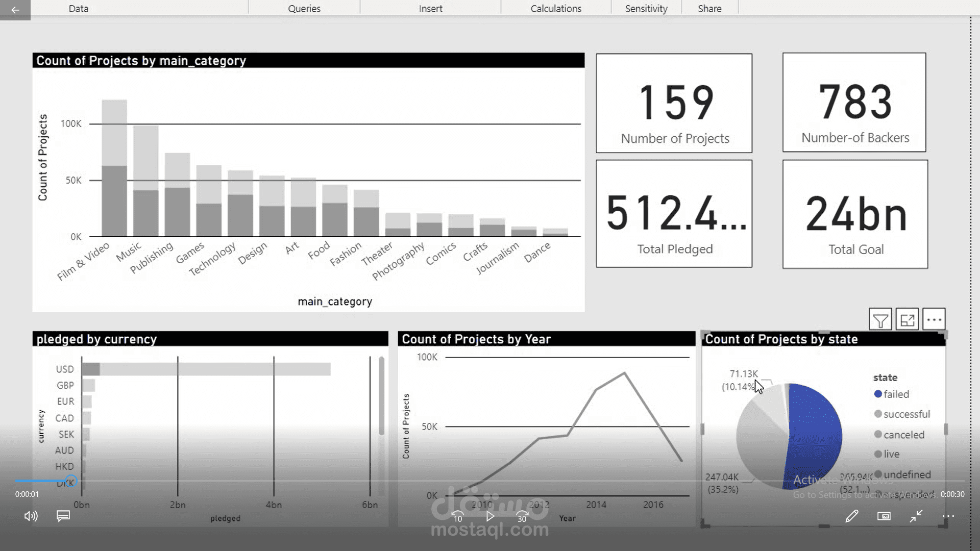
Task: Click the expand/fullscreen icon next to filter
Action: [908, 319]
